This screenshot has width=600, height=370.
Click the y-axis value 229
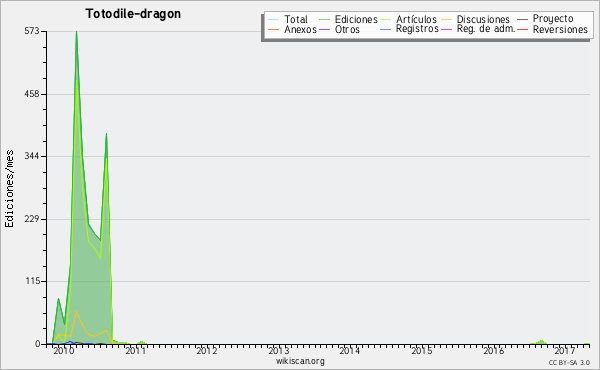tap(32, 219)
